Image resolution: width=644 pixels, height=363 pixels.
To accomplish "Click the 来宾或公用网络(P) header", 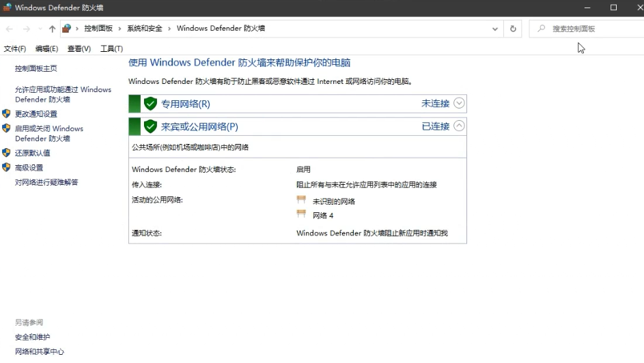I will [x=199, y=127].
